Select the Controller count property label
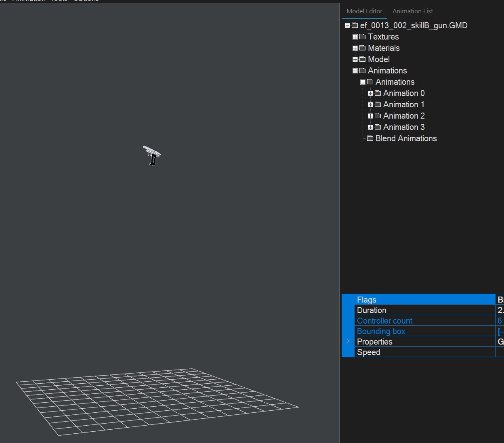Viewport: 504px width, 443px height. 384,321
